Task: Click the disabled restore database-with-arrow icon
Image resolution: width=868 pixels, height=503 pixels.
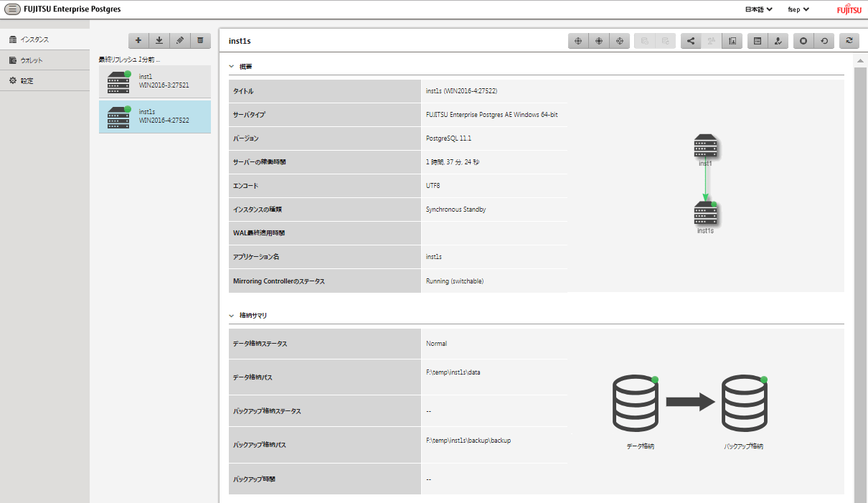Action: tap(665, 41)
